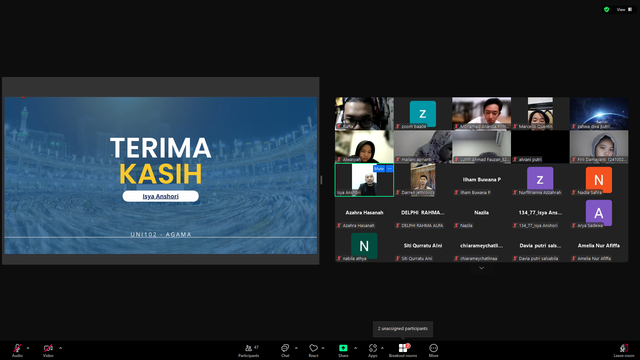Click muted mic icon beside Nazila label
The width and height of the screenshot is (640, 360).
click(456, 225)
